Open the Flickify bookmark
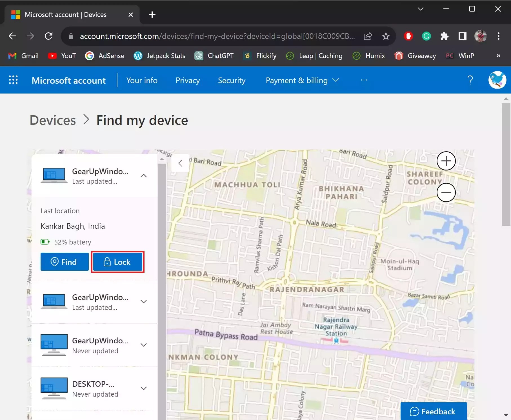This screenshot has height=420, width=511. click(260, 55)
